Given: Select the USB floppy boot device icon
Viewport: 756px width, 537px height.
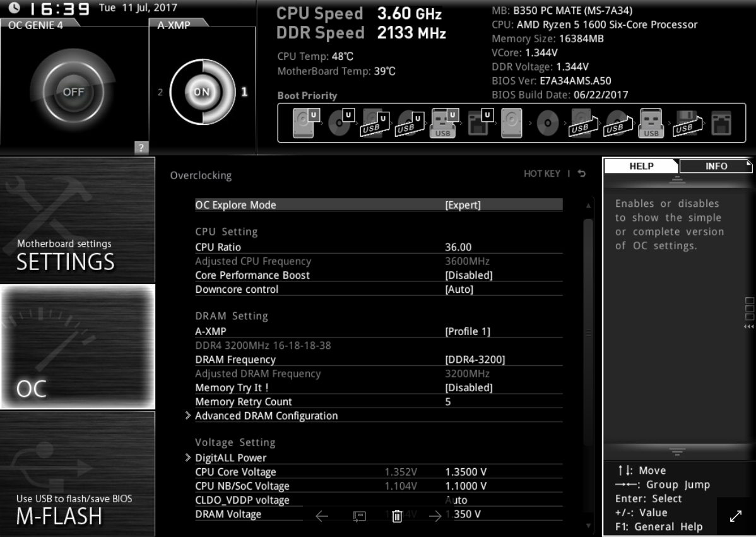Looking at the screenshot, I should pyautogui.click(x=688, y=124).
